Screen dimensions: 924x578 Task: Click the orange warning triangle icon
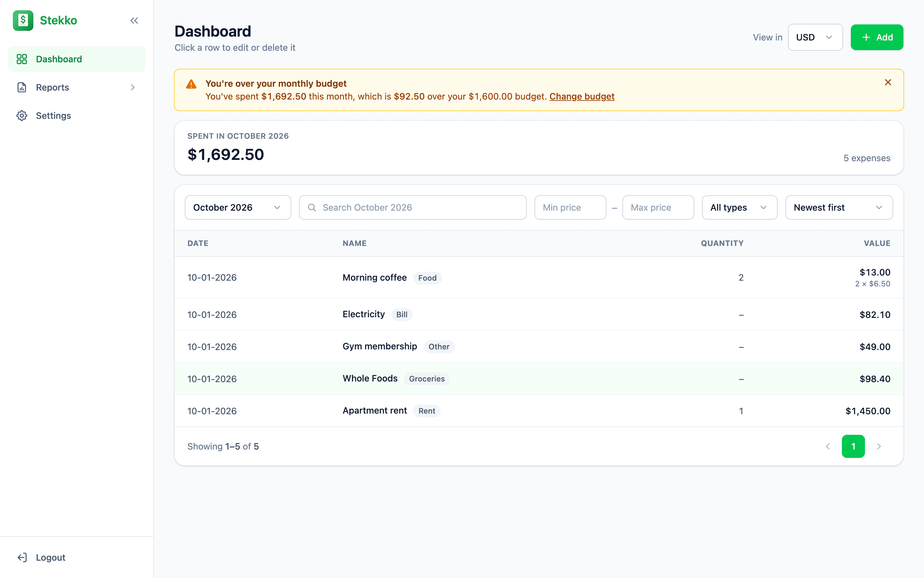point(191,84)
